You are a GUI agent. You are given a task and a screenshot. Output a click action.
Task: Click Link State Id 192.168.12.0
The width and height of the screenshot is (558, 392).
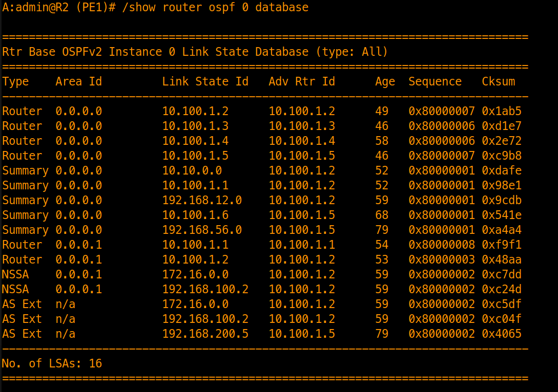202,201
